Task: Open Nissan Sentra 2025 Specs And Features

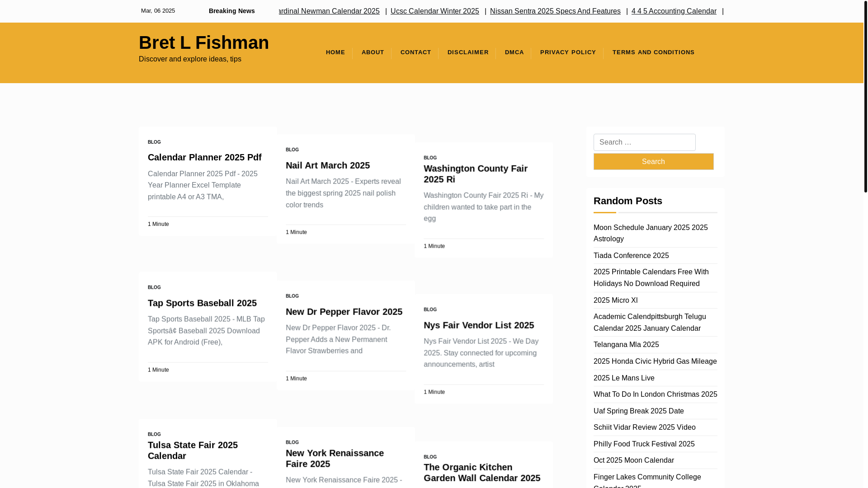Action: 555,11
